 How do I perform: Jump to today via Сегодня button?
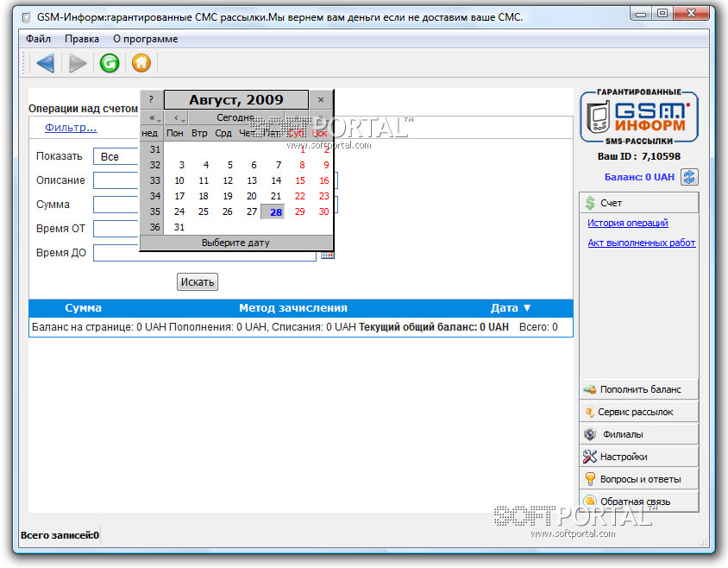click(235, 117)
